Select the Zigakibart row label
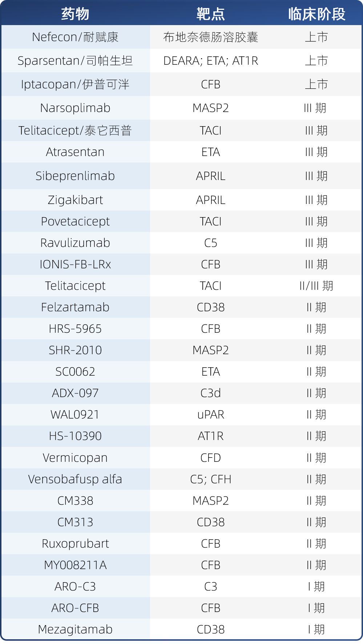This screenshot has width=363, height=644. 75,200
